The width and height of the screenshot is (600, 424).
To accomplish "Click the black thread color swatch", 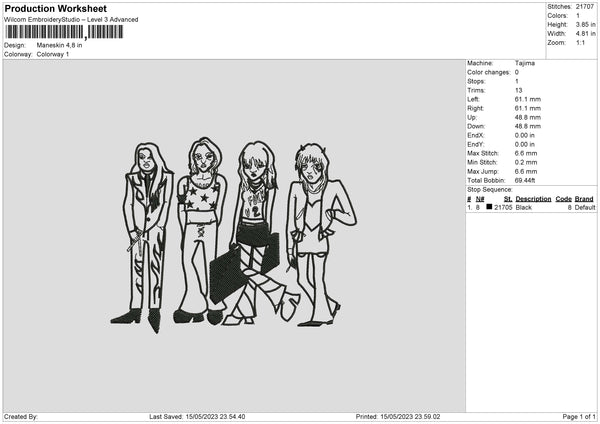I will coord(489,207).
